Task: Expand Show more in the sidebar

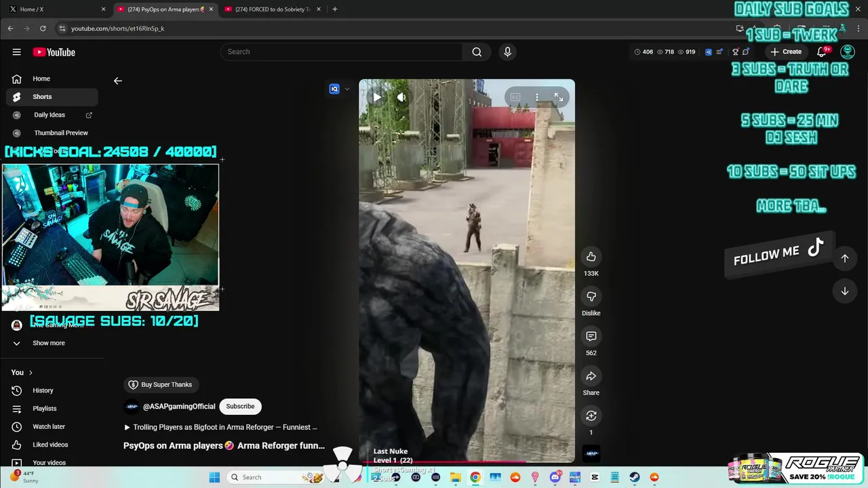Action: tap(52, 343)
